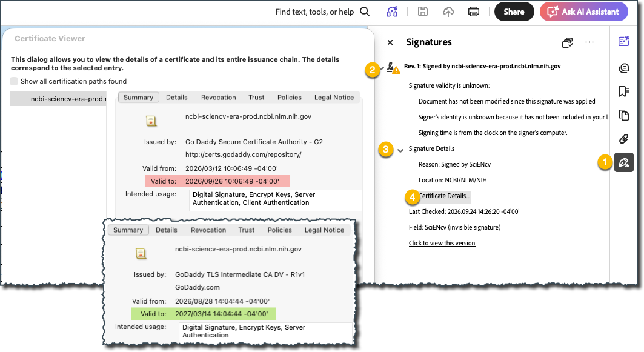This screenshot has height=352, width=644.
Task: Open Policies tab in lower inset panel
Action: (280, 230)
